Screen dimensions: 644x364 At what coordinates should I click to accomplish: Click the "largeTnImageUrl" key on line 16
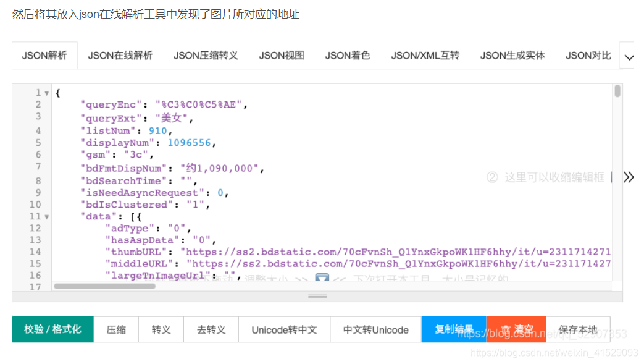tap(157, 275)
